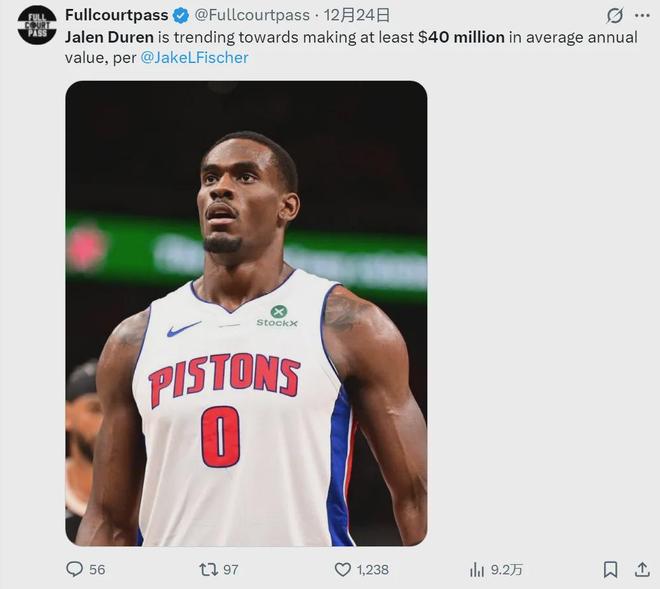
Task: Open the Fullcourtpass profile avatar
Action: [37, 25]
